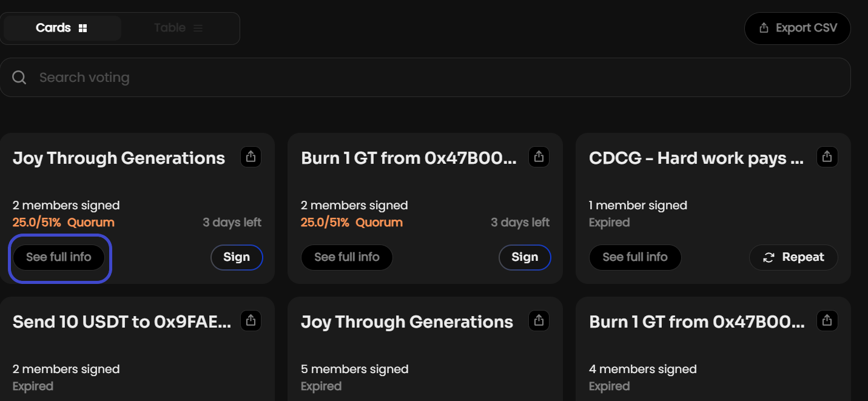Open share icon on CDCG Hard work card

[827, 157]
